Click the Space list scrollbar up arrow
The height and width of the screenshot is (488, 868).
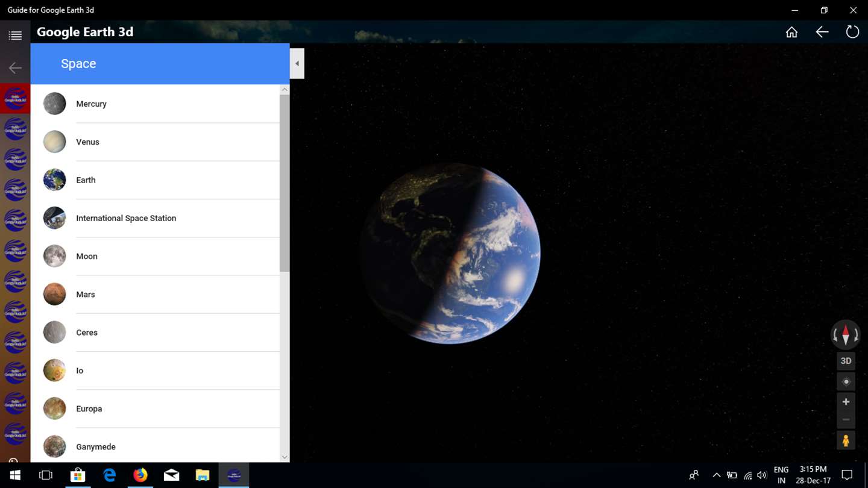(285, 90)
